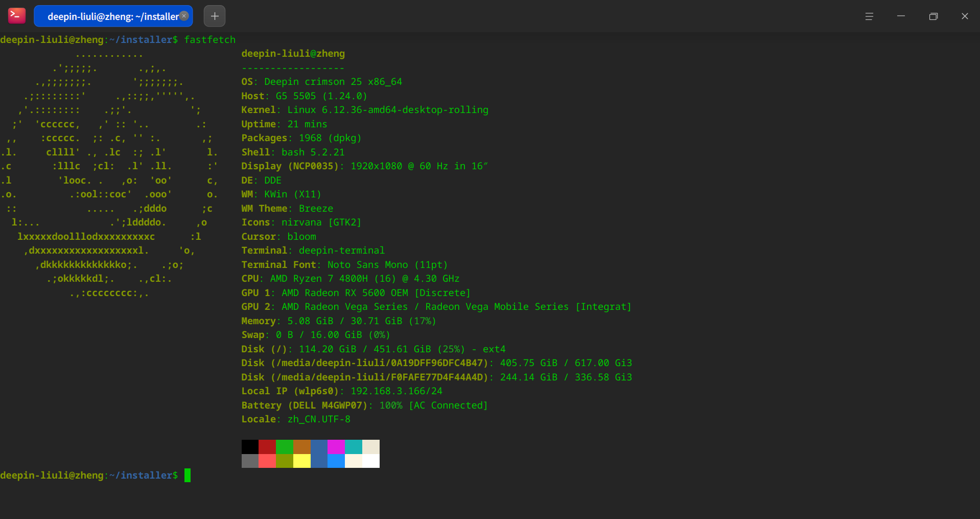The image size is (980, 519).
Task: Click the OS line Deepin crimson 25
Action: pyautogui.click(x=322, y=82)
